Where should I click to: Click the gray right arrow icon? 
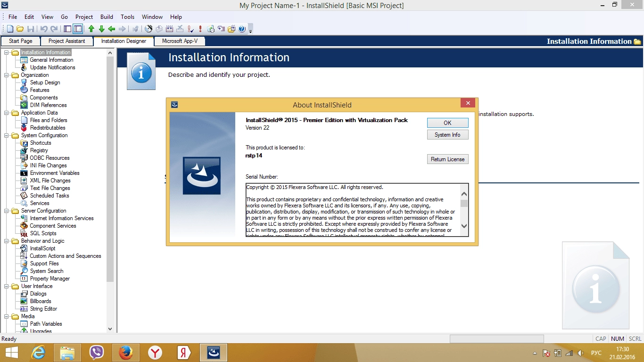point(122,29)
